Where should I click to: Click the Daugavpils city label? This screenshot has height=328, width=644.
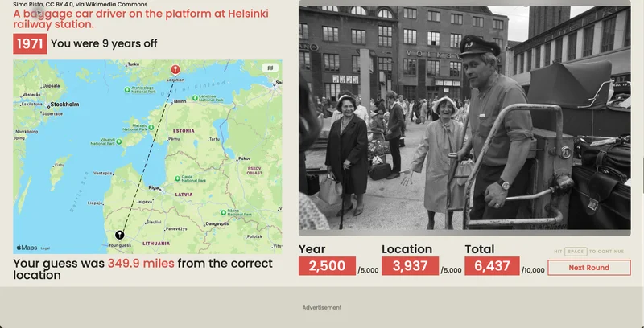pyautogui.click(x=217, y=223)
